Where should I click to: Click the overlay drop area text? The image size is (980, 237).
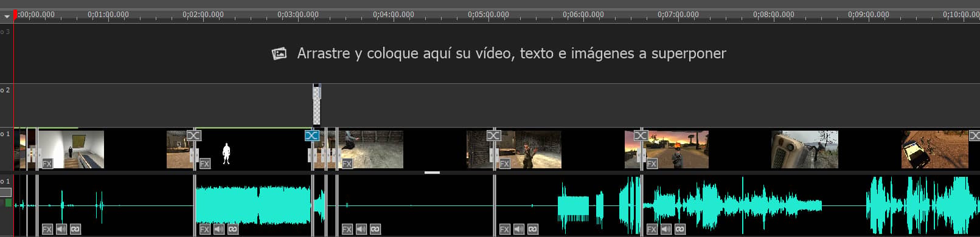click(512, 53)
